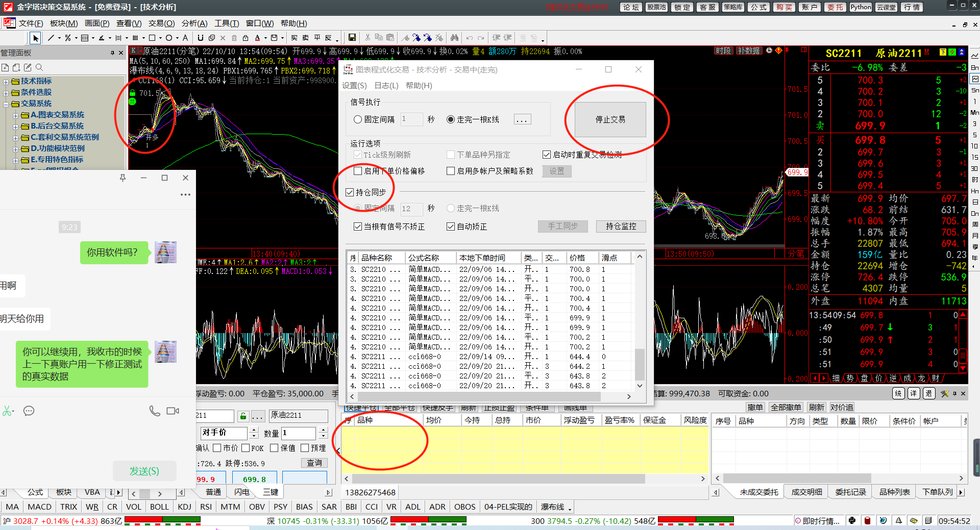
Task: Open the 文件(F) menu
Action: tap(31, 23)
